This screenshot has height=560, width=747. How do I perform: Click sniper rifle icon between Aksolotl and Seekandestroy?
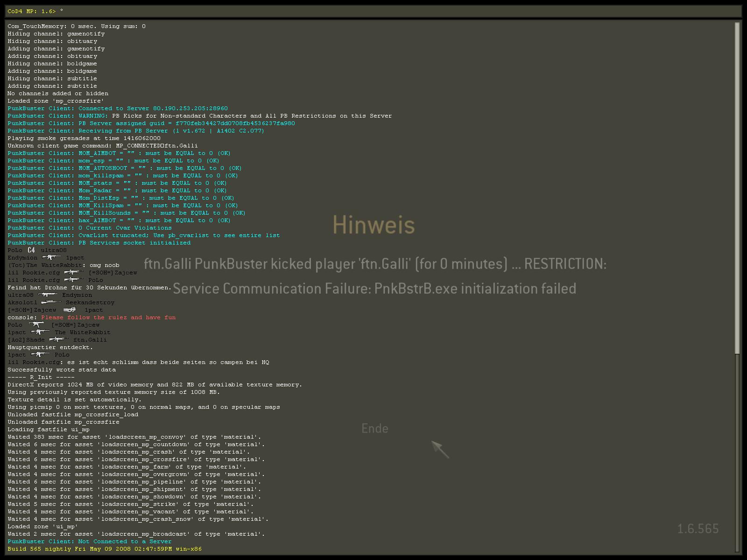coord(51,302)
